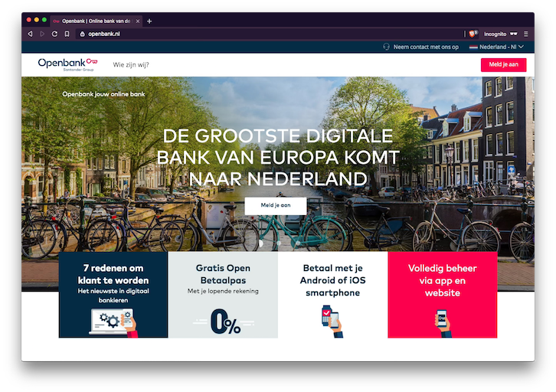
Task: Click the macOS red close window button
Action: tap(29, 20)
